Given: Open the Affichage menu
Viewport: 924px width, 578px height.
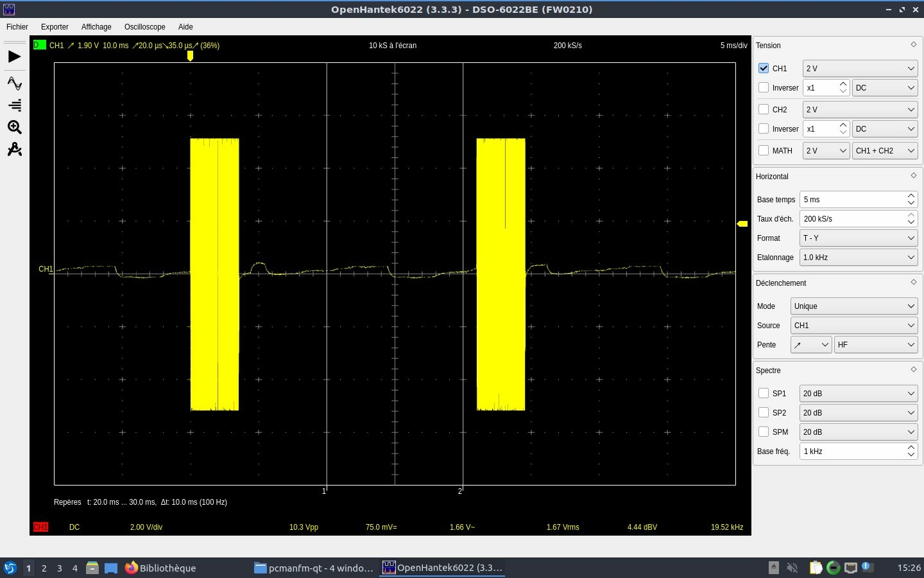Looking at the screenshot, I should [96, 26].
